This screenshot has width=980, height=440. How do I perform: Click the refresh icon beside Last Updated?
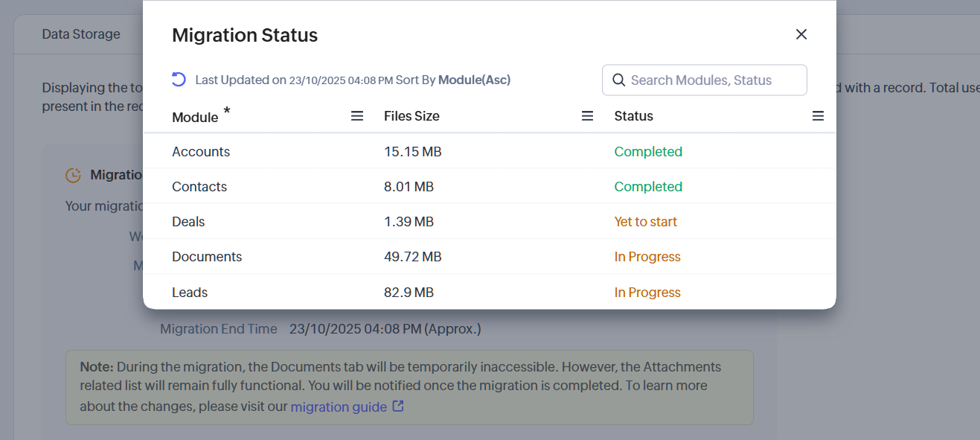pyautogui.click(x=179, y=80)
